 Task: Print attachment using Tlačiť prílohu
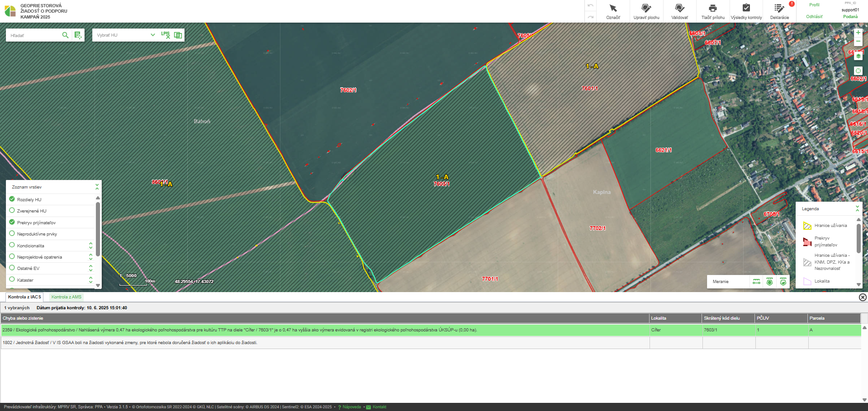tap(713, 11)
